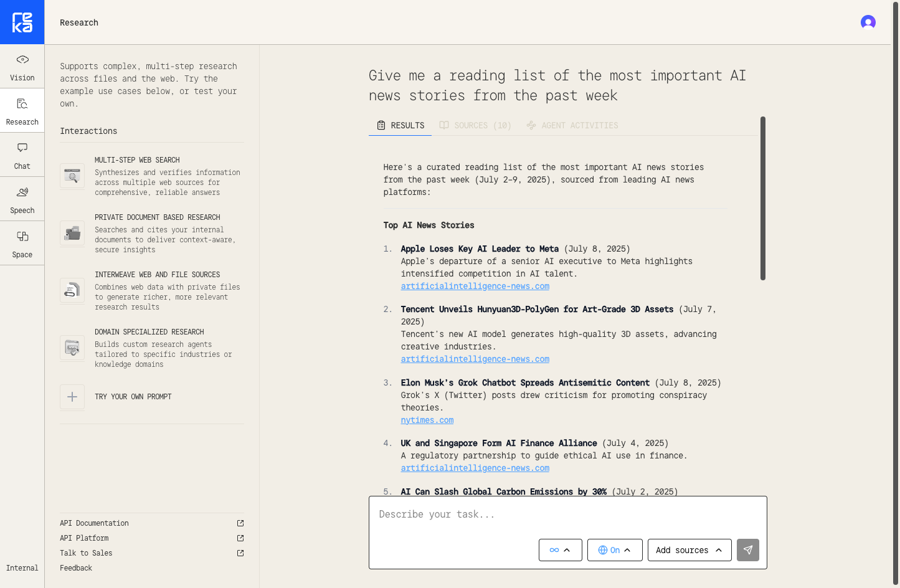Expand the web search On dropdown
The height and width of the screenshot is (588, 900).
click(x=615, y=550)
